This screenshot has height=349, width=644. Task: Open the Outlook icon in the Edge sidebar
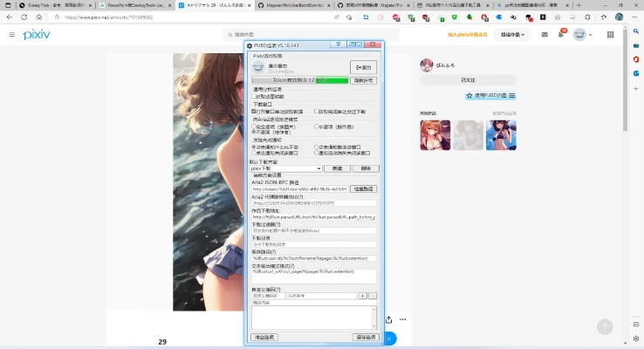click(x=636, y=73)
